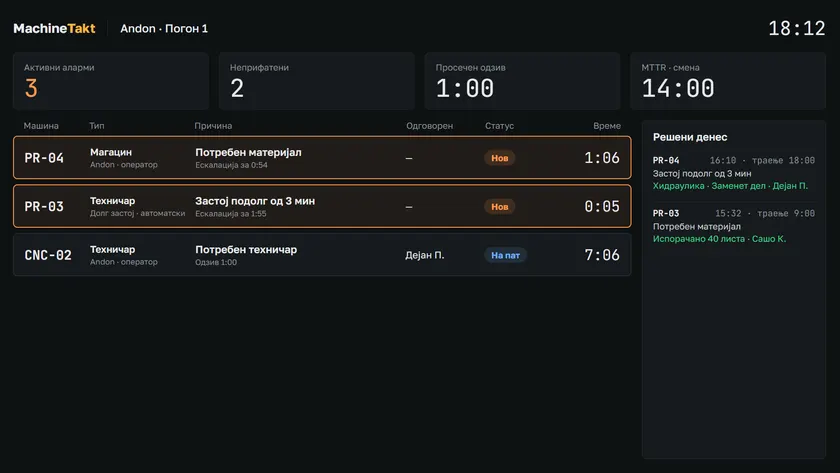Viewport: 840px width, 473px height.
Task: Click 'Техничар' type in CNC-02 row
Action: 112,250
